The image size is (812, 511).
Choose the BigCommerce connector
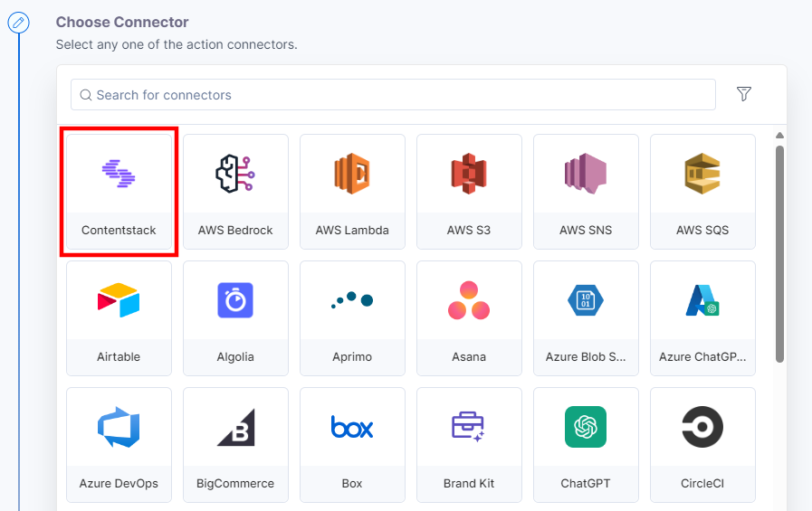(235, 444)
